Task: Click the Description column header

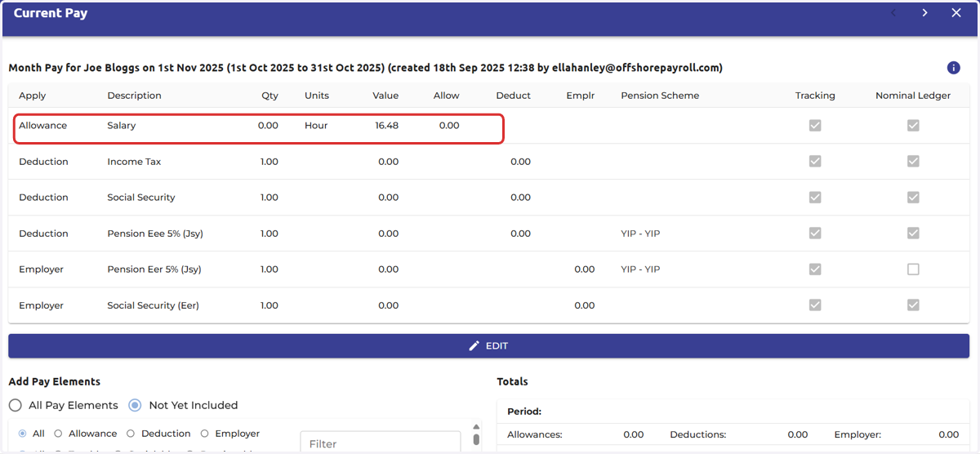Action: pos(134,96)
